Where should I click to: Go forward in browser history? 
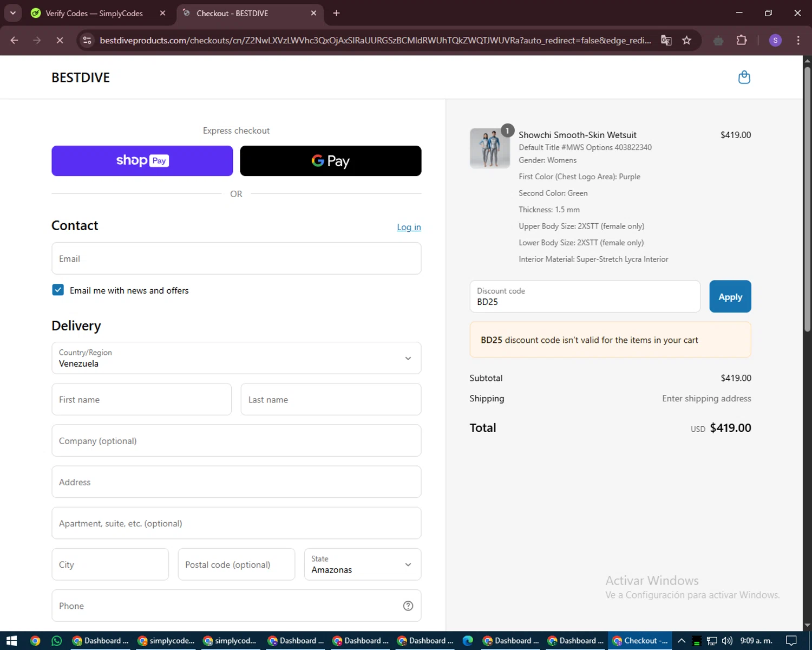(37, 40)
